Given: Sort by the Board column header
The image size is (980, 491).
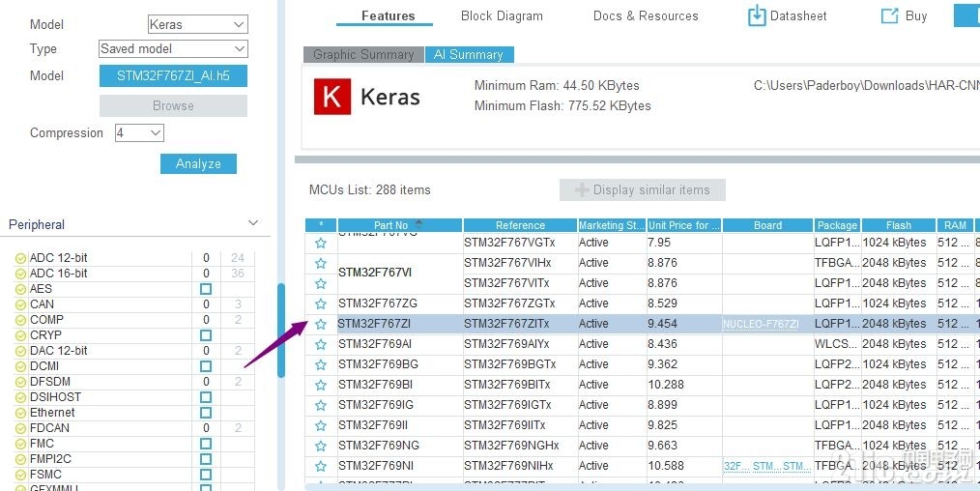Looking at the screenshot, I should pos(767,225).
